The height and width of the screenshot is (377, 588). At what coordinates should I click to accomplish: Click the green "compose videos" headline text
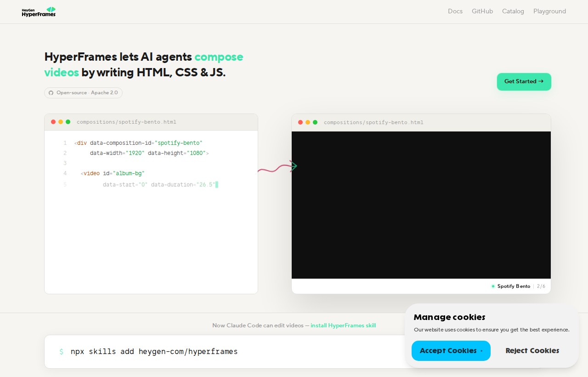144,64
